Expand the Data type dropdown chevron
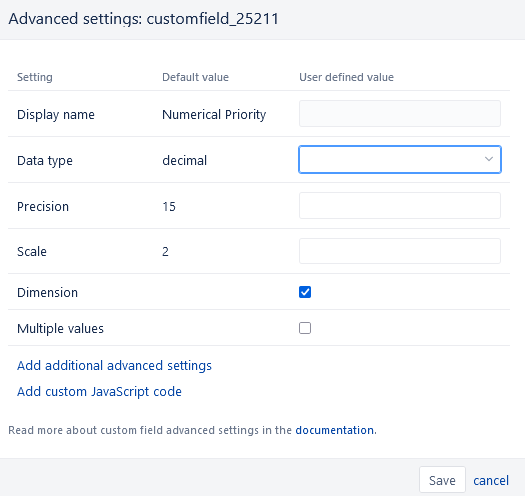The image size is (525, 496). (489, 159)
